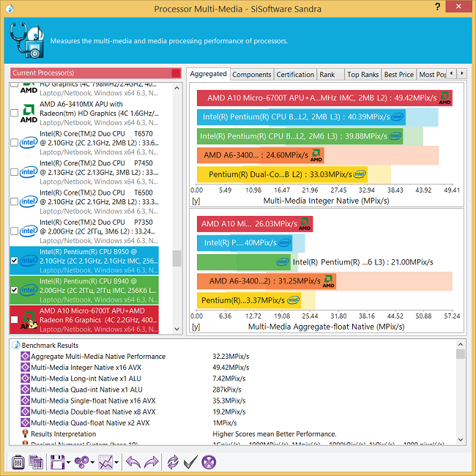Click the Current Processor(s) header

click(x=96, y=72)
